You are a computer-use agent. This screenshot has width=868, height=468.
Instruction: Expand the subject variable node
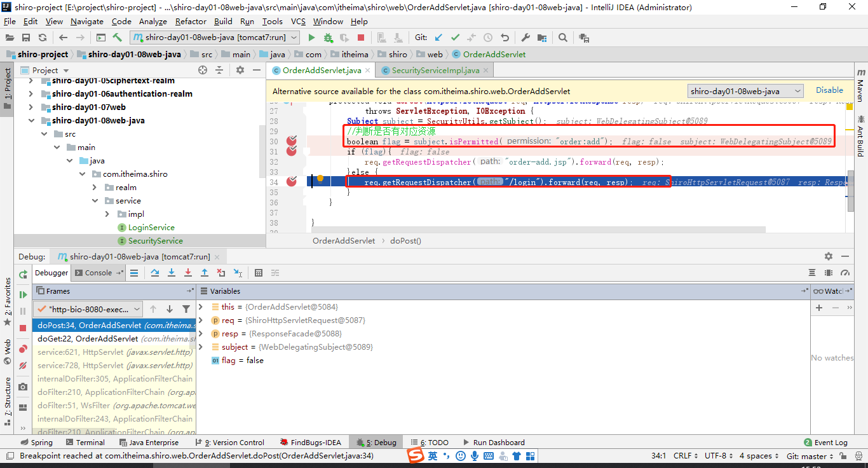[x=201, y=347]
